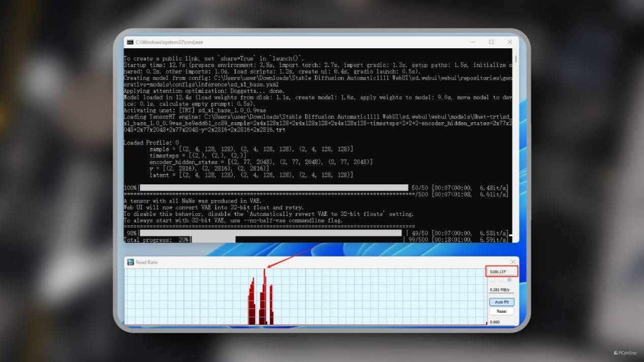The height and width of the screenshot is (362, 644).
Task: Click the 'To disable this behavior' line
Action: pyautogui.click(x=269, y=214)
